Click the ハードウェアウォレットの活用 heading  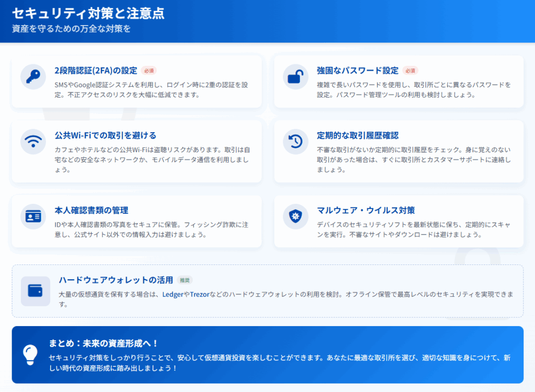point(115,280)
